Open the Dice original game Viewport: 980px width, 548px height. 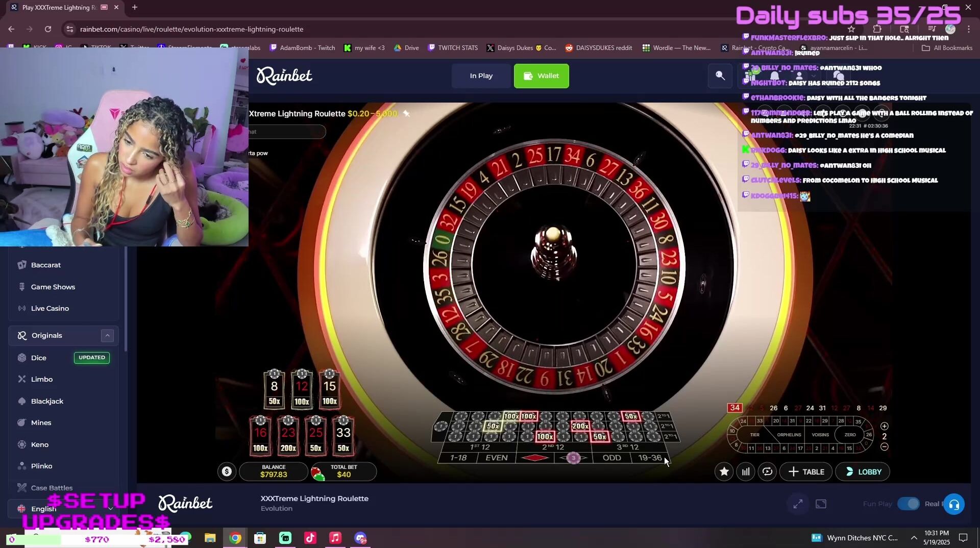39,358
